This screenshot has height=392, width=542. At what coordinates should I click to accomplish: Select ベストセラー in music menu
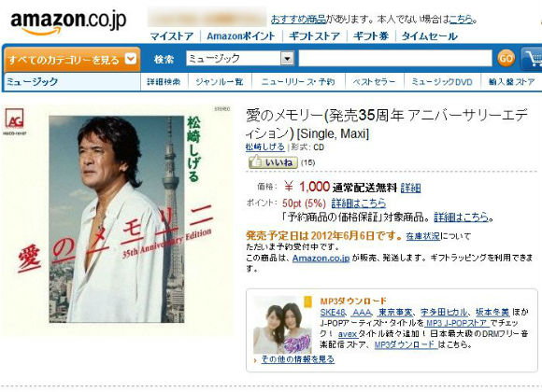374,82
